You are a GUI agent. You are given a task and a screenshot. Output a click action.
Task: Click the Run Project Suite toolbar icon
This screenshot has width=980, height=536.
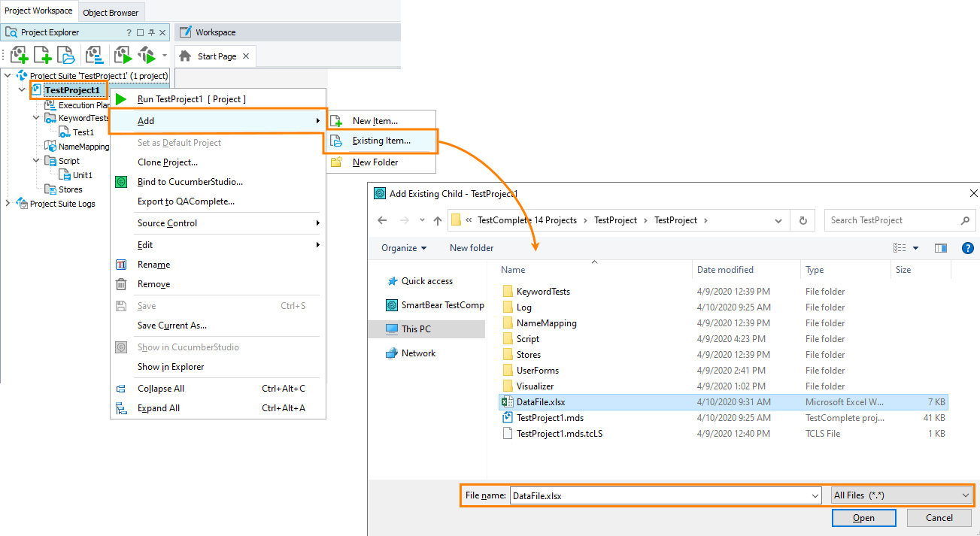[x=147, y=55]
